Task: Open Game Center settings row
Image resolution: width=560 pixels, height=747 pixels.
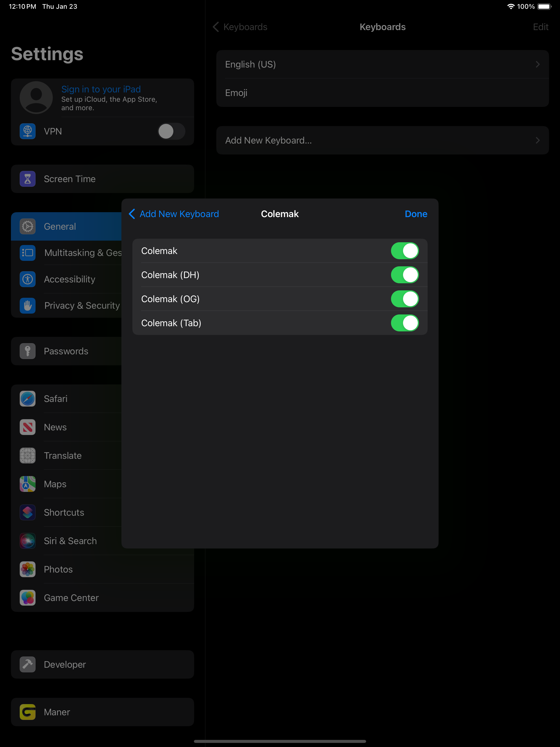Action: pyautogui.click(x=102, y=598)
